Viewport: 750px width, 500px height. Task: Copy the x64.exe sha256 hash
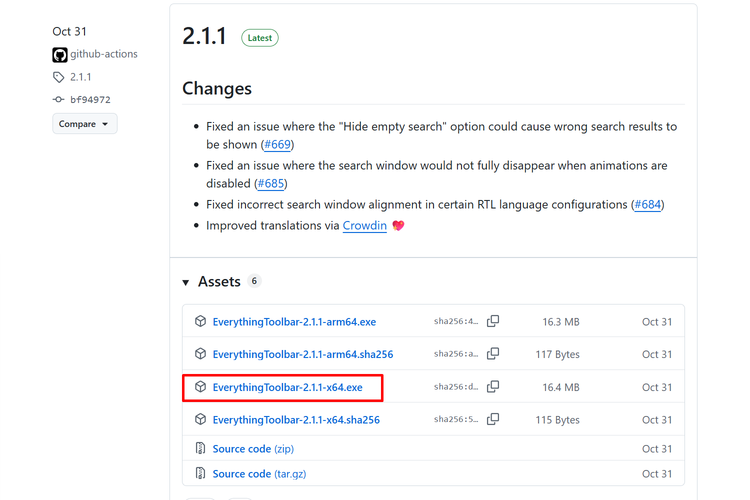[x=493, y=387]
